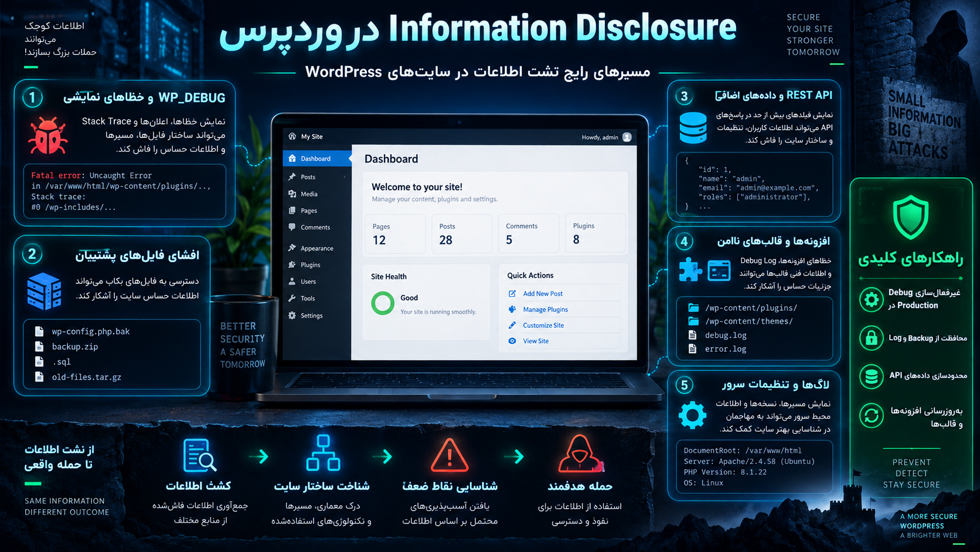Click the Tools sidebar wrench icon
Viewport: 980px width, 552px height.
pos(292,298)
